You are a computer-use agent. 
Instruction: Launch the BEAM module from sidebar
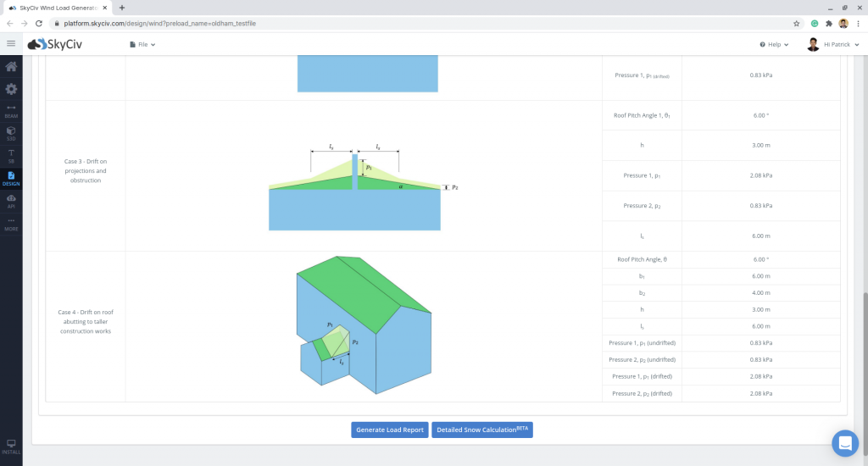[x=11, y=111]
